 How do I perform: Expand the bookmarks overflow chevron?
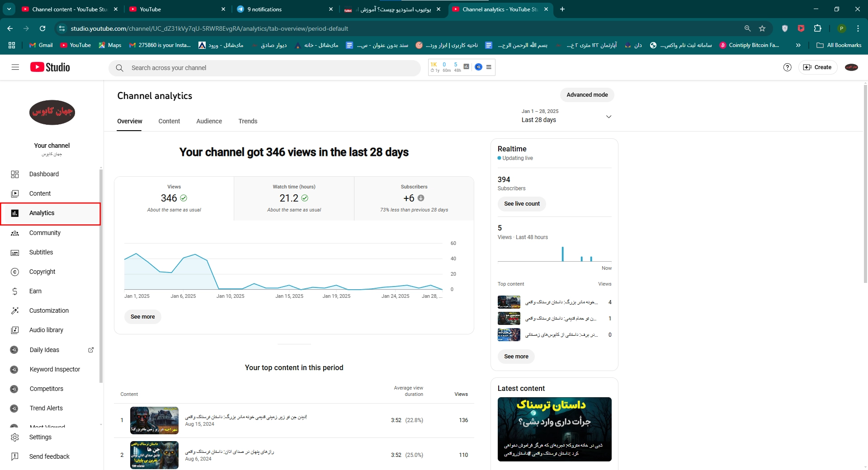pos(798,45)
